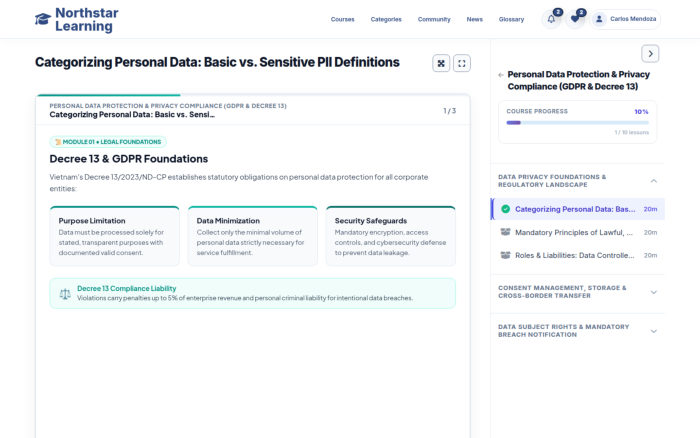
Task: Click the Personal Data Protection & Privacy Compliance course link
Action: tap(579, 80)
